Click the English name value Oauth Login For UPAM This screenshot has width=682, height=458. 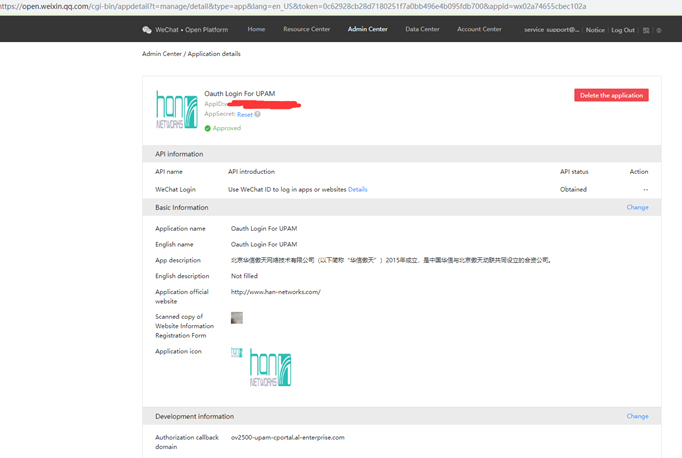[264, 244]
